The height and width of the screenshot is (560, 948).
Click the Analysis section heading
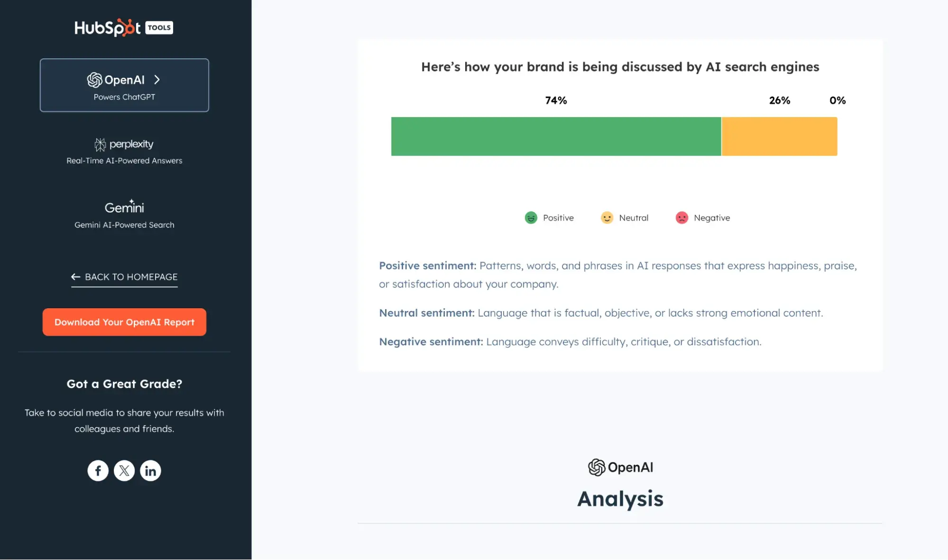tap(620, 499)
